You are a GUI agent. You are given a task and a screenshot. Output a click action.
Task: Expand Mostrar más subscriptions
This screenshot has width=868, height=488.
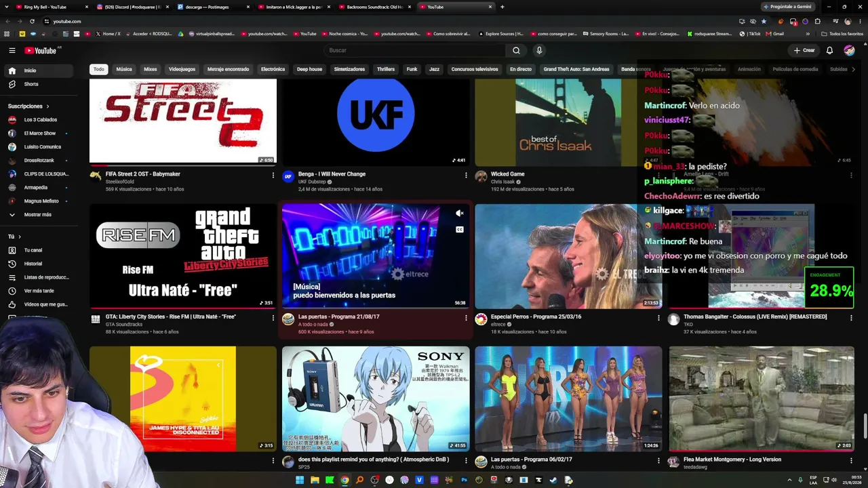(x=38, y=215)
